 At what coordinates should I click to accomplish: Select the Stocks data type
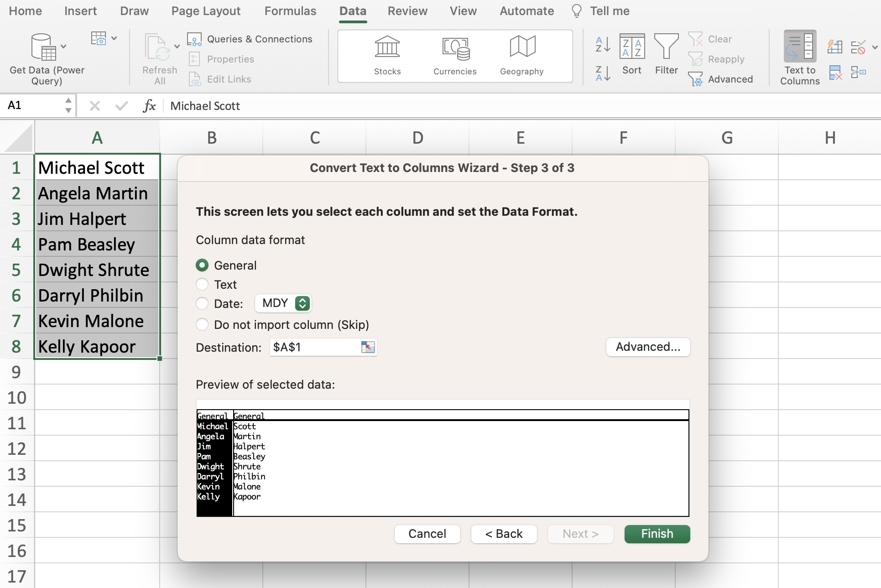point(387,56)
